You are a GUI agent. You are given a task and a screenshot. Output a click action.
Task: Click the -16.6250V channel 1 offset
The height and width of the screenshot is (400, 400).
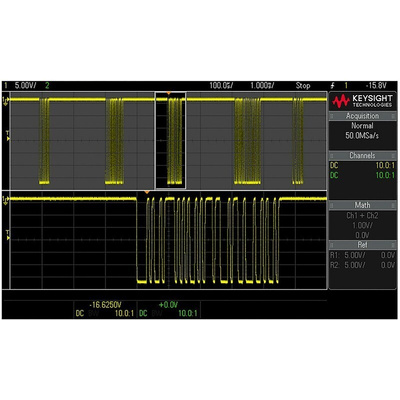[x=105, y=305]
